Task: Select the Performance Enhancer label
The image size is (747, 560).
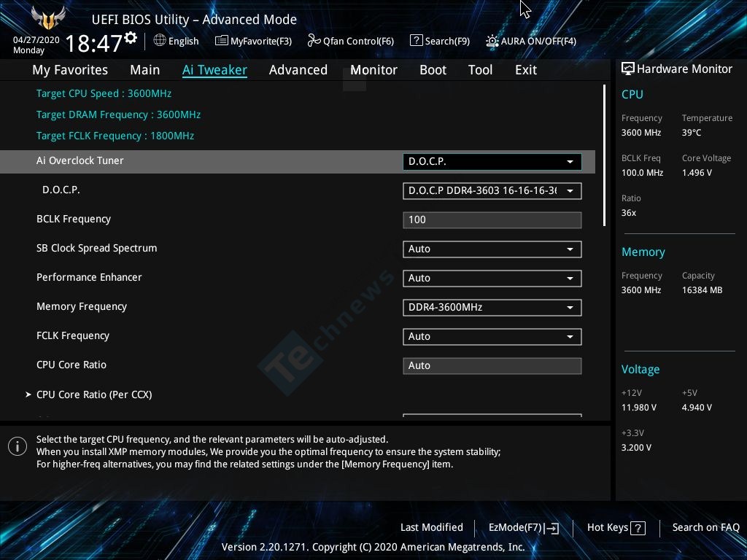Action: (x=89, y=277)
